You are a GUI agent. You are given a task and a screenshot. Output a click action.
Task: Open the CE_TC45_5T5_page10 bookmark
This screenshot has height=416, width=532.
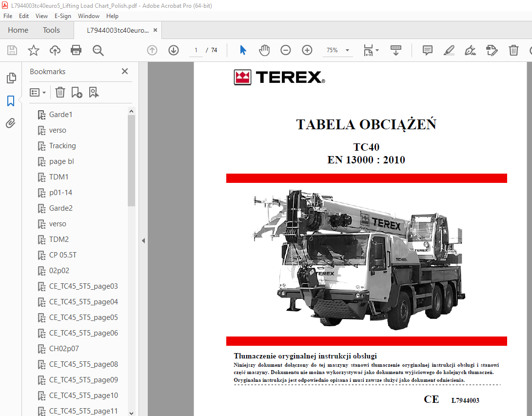[x=83, y=396]
